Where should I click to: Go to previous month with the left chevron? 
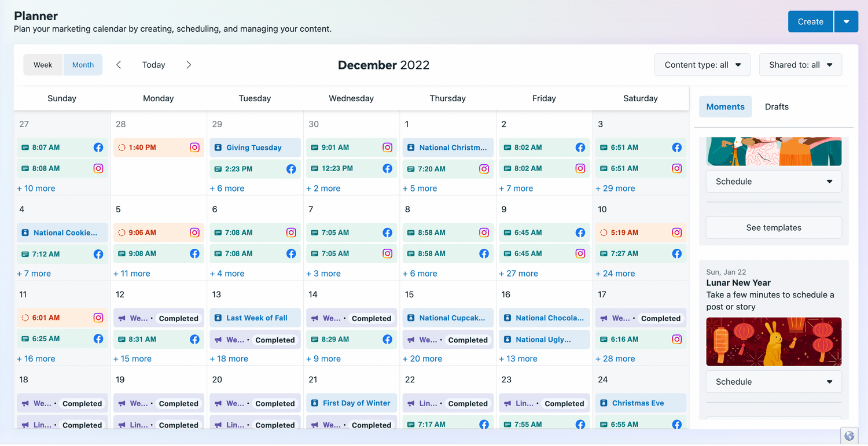(119, 65)
